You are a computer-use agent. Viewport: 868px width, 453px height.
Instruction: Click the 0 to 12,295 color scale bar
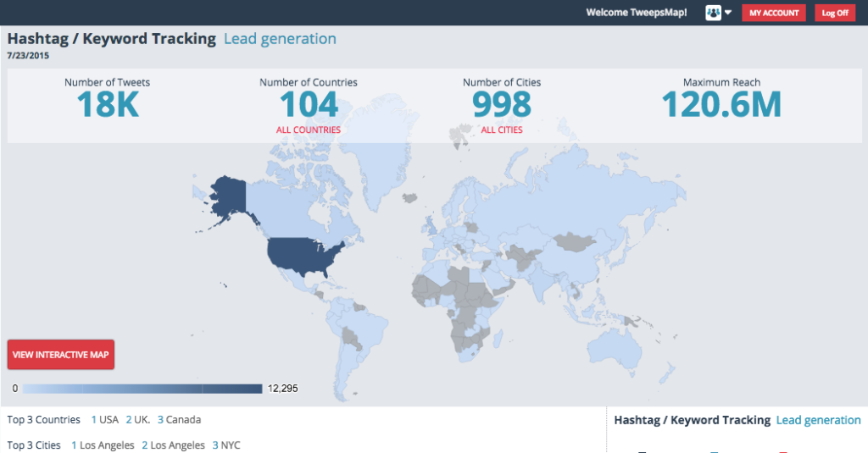pos(142,389)
